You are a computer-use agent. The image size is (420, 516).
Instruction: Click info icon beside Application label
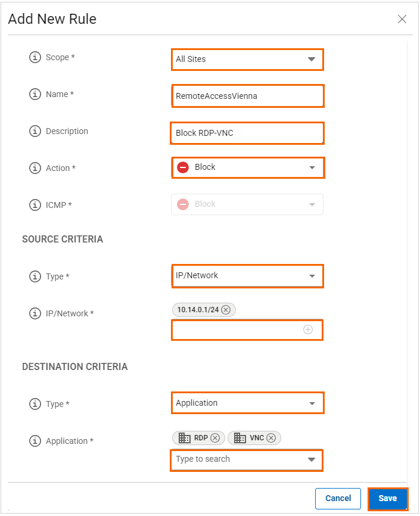tap(35, 441)
